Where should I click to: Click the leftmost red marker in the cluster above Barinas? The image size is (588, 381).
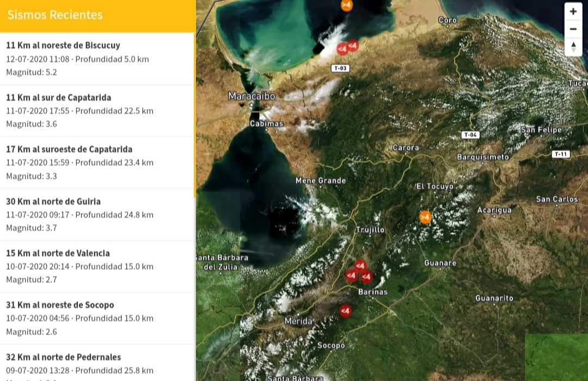coord(351,276)
